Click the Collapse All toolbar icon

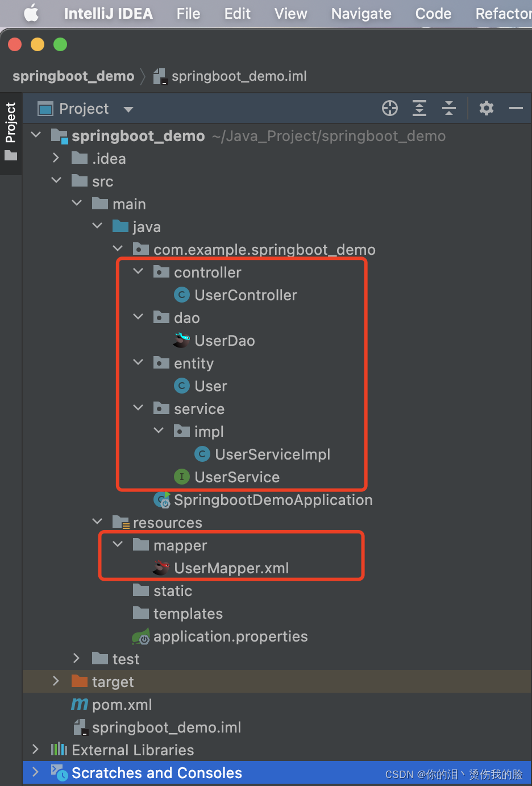click(449, 108)
